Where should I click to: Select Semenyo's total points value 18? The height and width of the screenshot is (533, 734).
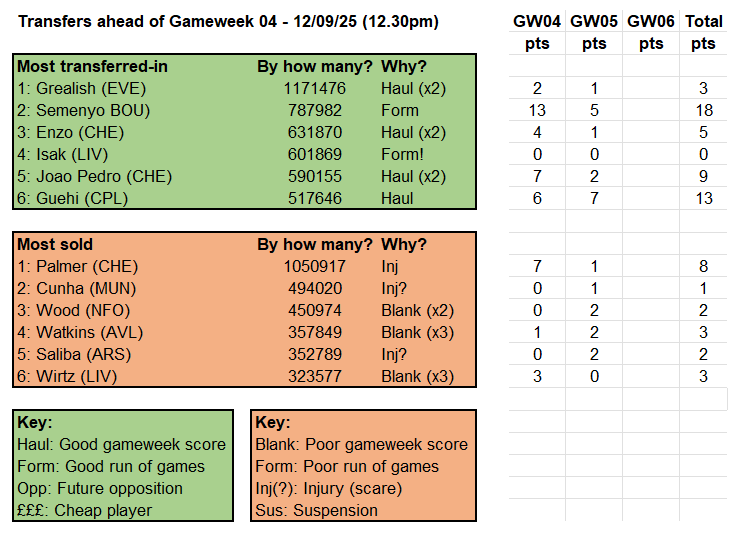pyautogui.click(x=703, y=110)
